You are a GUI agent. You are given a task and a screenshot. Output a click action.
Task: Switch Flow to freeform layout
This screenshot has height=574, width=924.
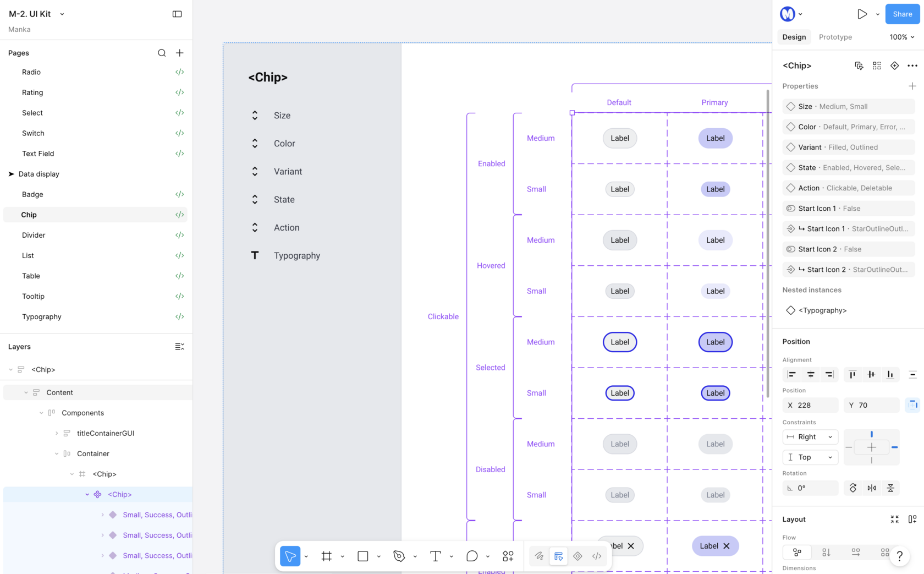coord(797,553)
